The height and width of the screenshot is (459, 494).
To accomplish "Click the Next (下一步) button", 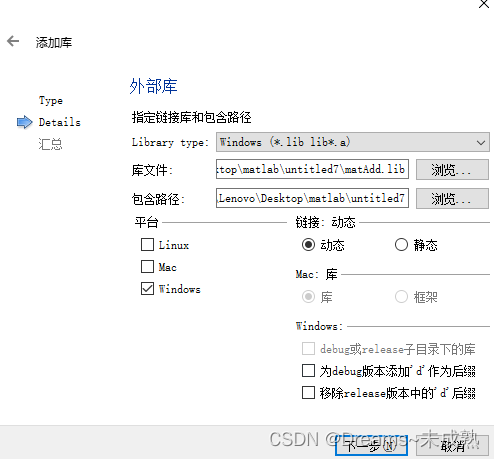I will click(x=371, y=445).
